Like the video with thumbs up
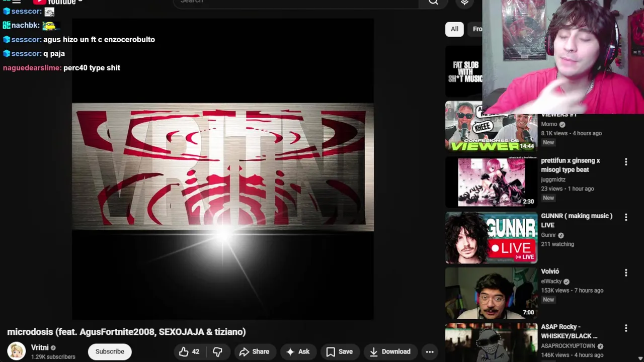 [x=184, y=351]
